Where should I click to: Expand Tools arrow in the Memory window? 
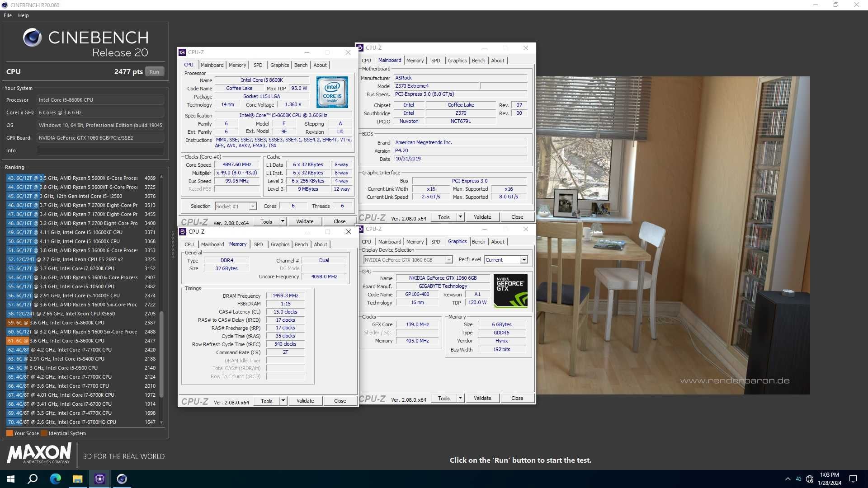pos(283,401)
